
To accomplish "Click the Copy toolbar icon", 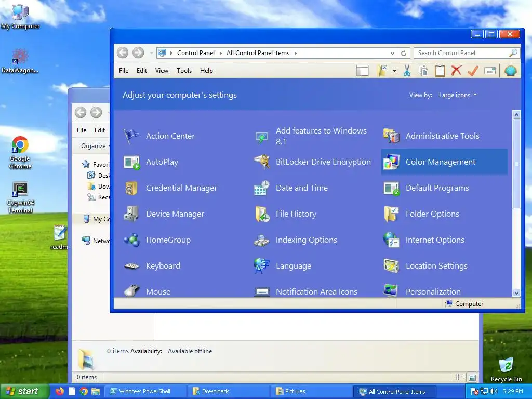I will pos(423,71).
